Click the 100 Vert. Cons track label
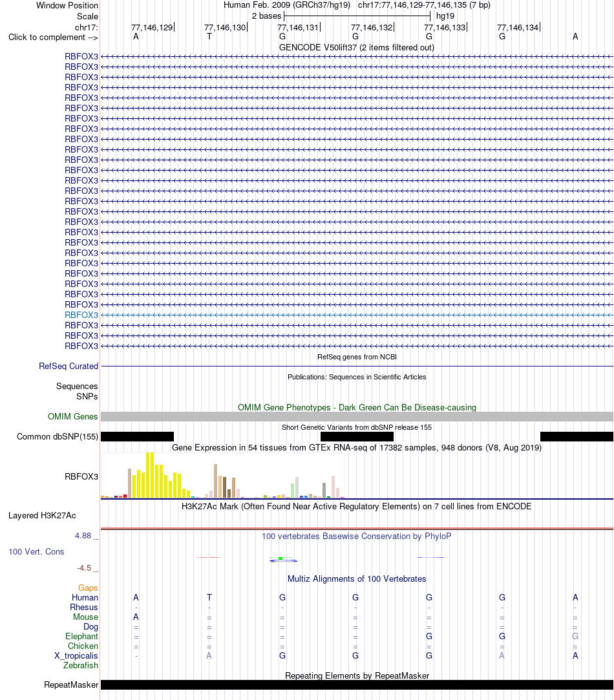 pyautogui.click(x=36, y=552)
